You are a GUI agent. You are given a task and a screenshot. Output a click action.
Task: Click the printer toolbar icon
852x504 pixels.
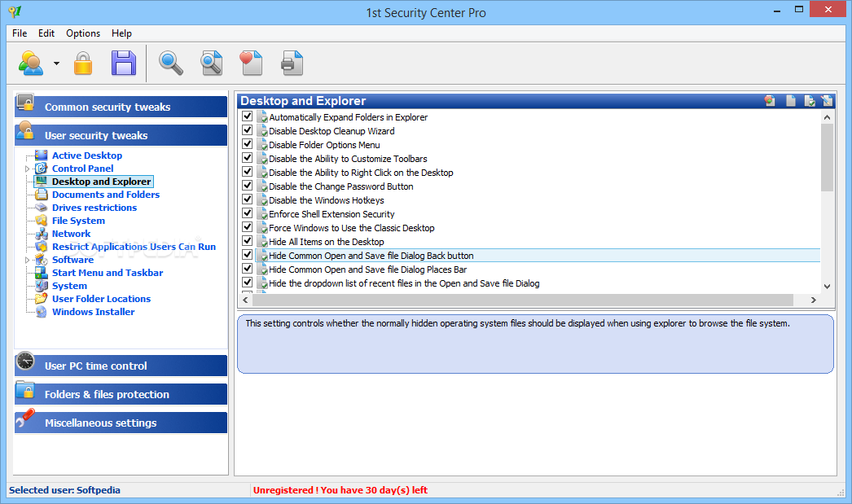292,63
